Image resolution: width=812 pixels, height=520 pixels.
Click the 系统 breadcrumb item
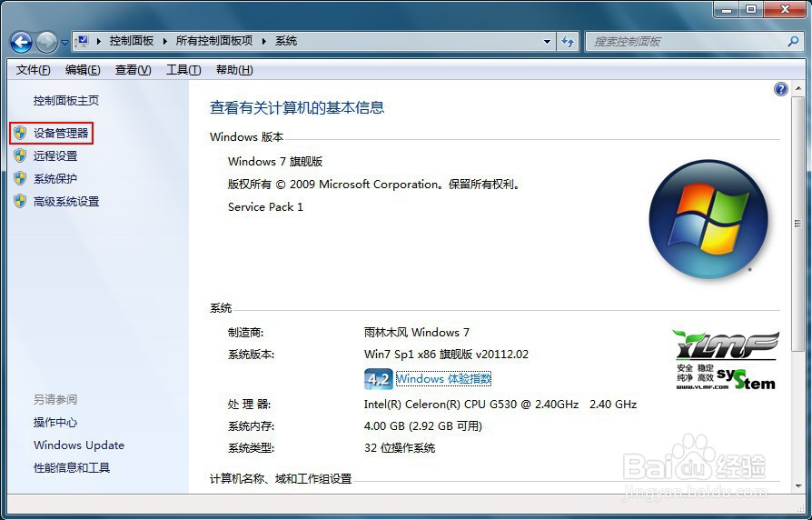click(286, 41)
